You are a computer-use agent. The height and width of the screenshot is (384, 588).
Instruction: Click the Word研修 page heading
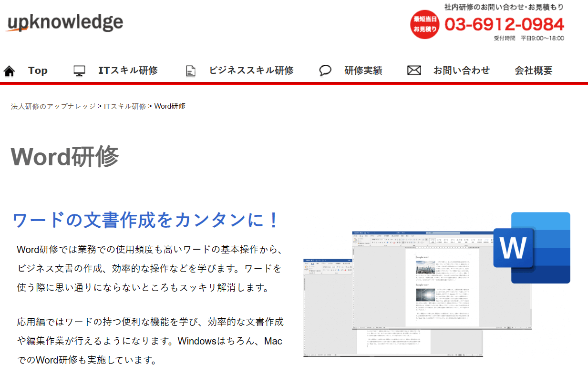(x=65, y=156)
